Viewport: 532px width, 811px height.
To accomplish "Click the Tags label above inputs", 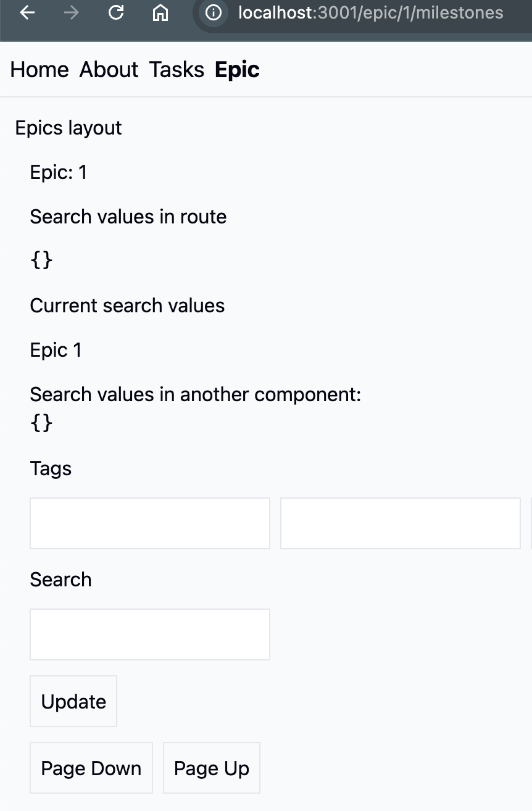I will click(51, 468).
